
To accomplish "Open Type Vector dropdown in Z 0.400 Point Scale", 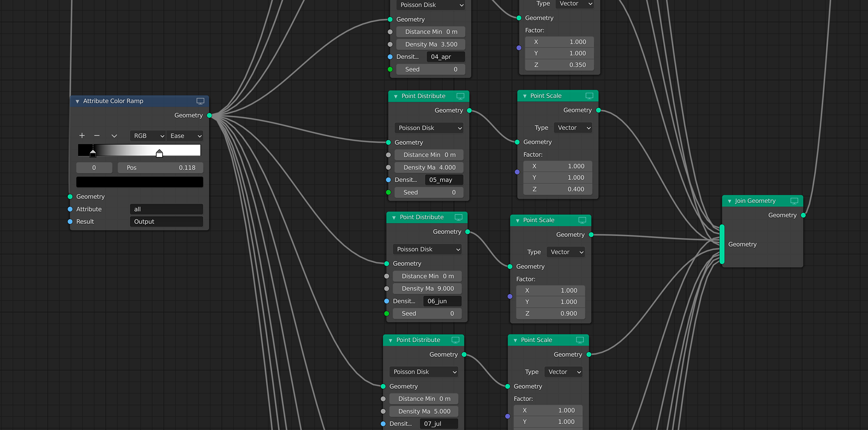I will [573, 128].
